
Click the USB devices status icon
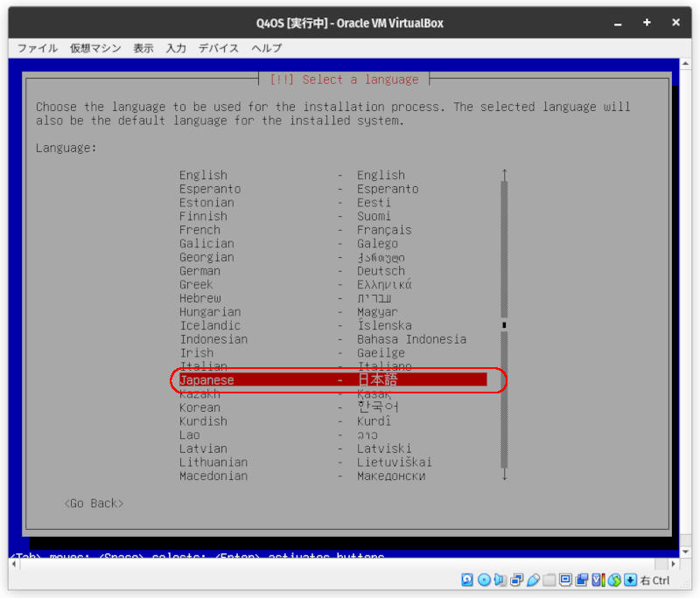(x=533, y=580)
